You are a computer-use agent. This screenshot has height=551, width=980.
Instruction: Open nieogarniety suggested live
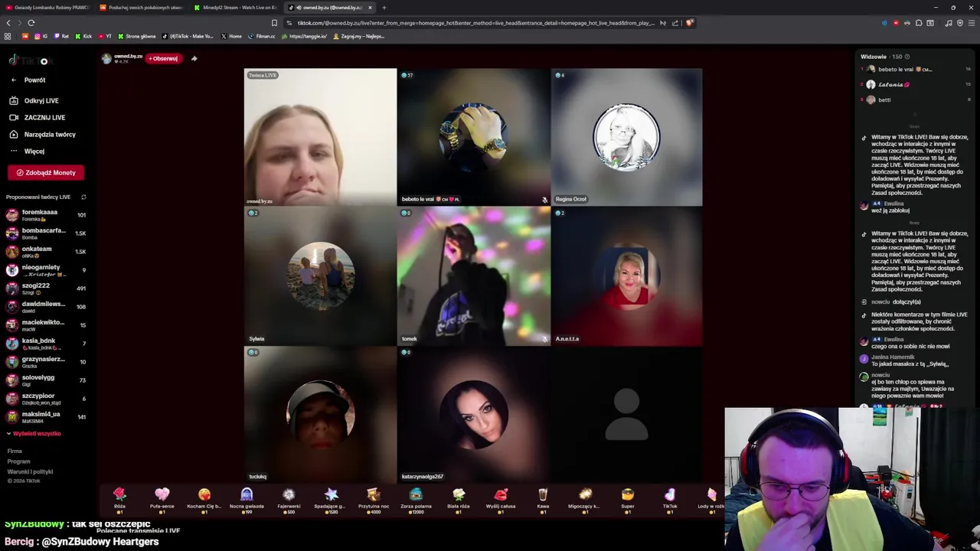46,270
